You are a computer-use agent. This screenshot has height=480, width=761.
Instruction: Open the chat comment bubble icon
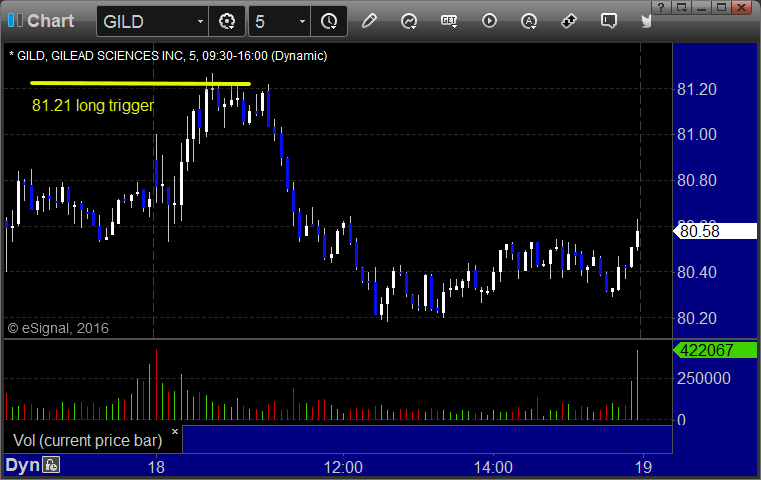(609, 21)
